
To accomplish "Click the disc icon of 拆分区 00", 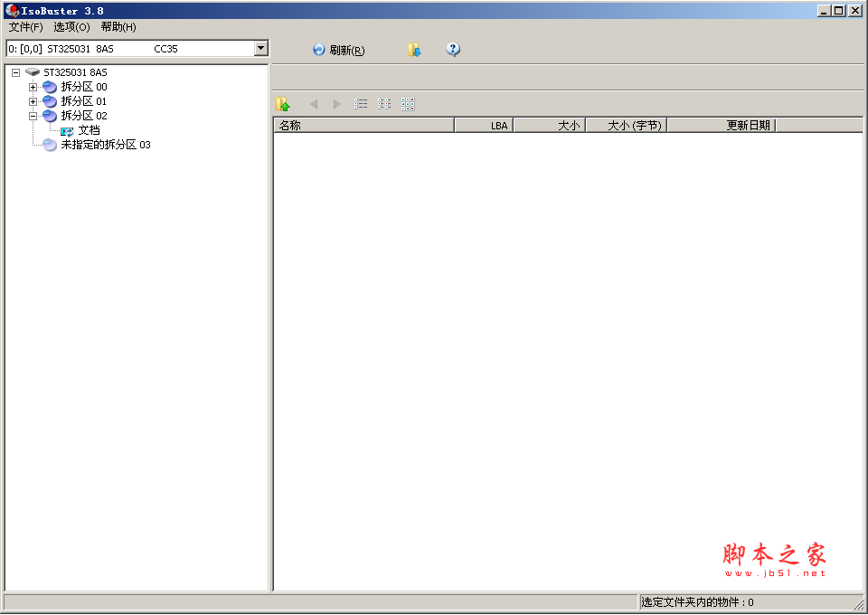I will [x=50, y=87].
